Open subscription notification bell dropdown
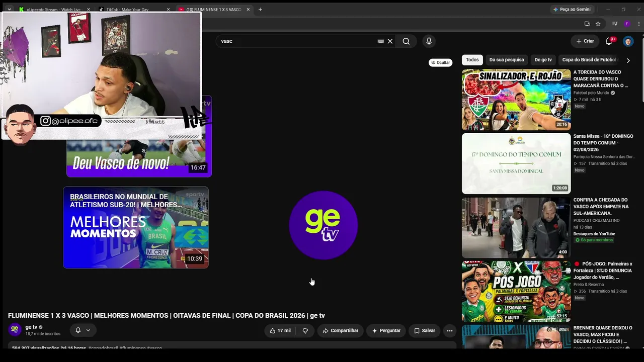644x362 pixels. pyautogui.click(x=83, y=330)
